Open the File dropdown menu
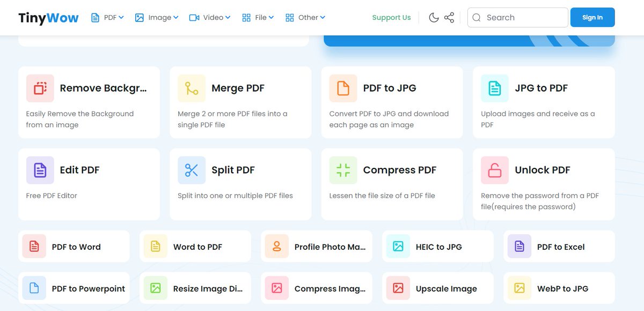The width and height of the screenshot is (644, 311). 258,18
